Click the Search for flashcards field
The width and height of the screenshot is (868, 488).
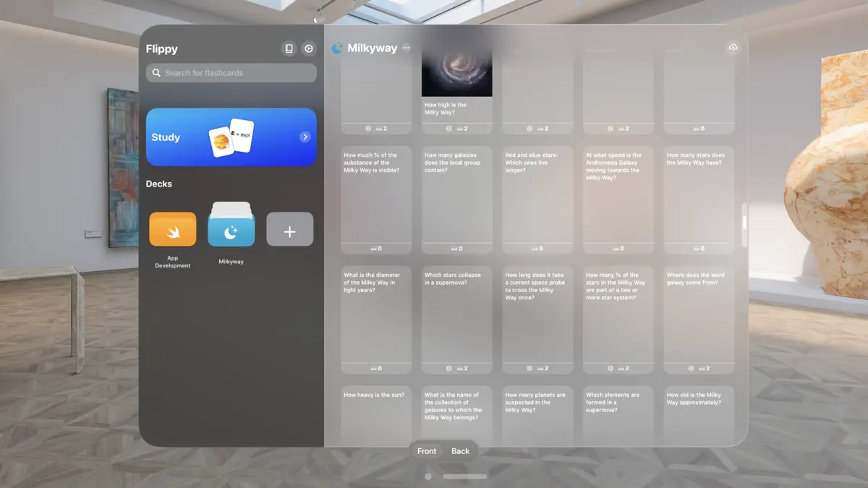[231, 72]
